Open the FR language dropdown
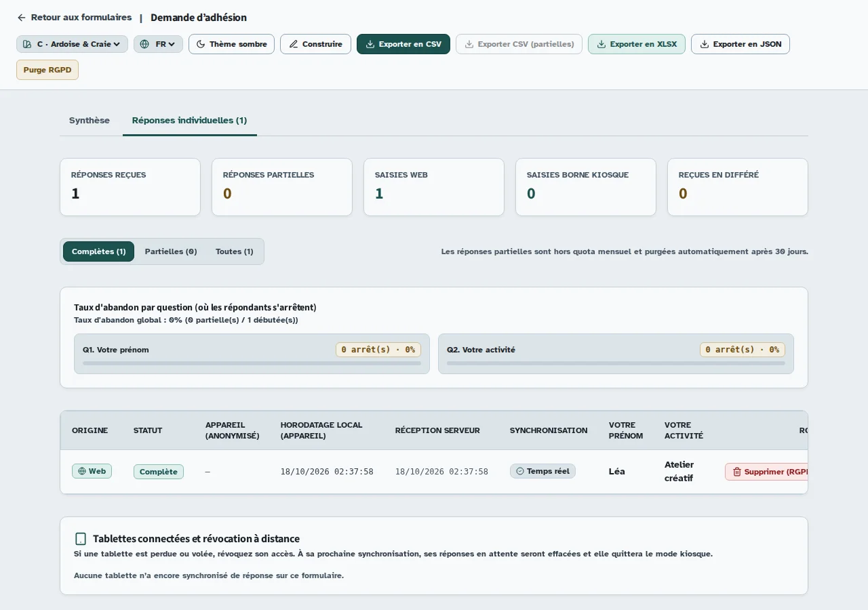The image size is (868, 610). coord(158,44)
